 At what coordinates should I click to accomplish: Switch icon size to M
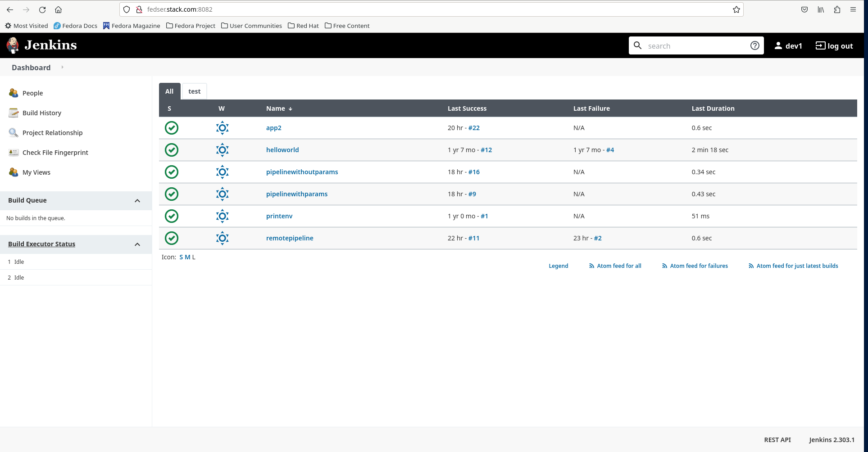click(x=187, y=257)
